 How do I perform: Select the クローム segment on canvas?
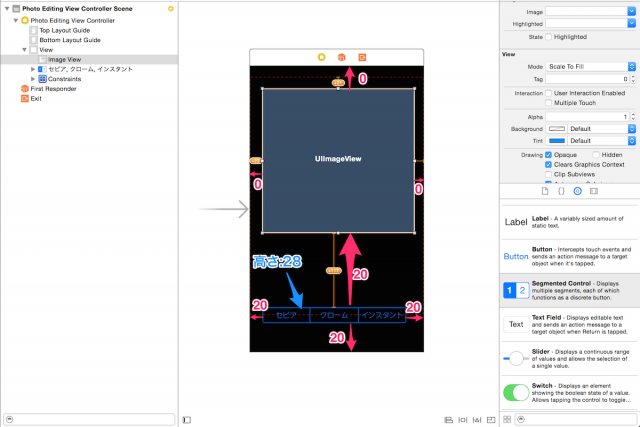(334, 315)
